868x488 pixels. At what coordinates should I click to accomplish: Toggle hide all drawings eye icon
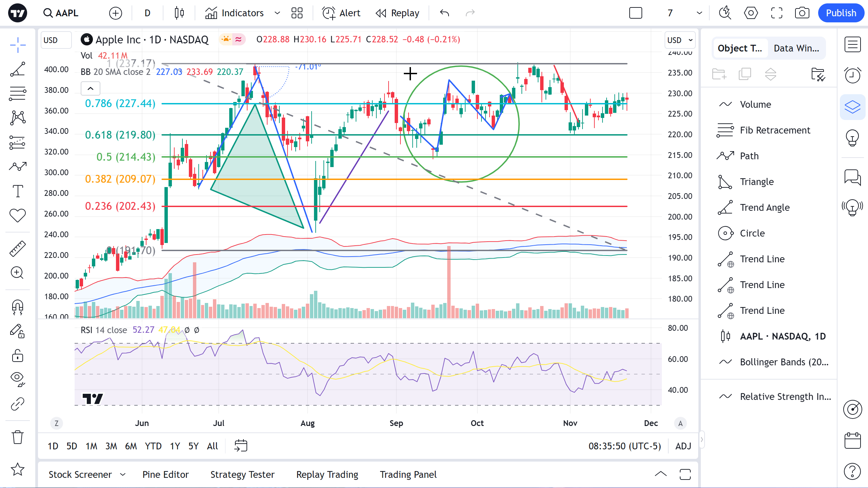18,379
